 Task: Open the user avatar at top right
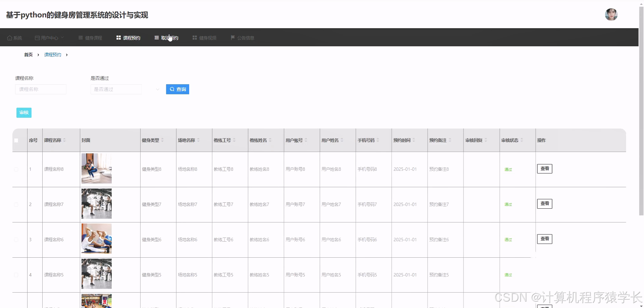[x=611, y=14]
